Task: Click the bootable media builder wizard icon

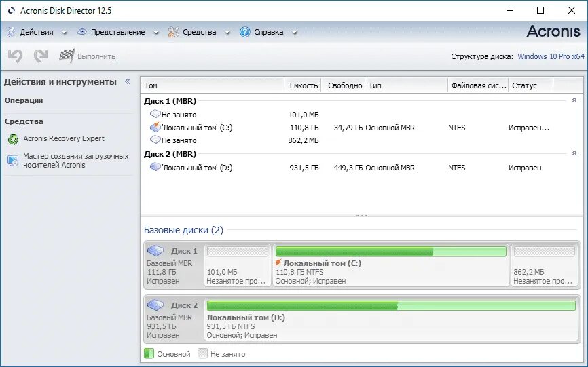Action: 13,161
